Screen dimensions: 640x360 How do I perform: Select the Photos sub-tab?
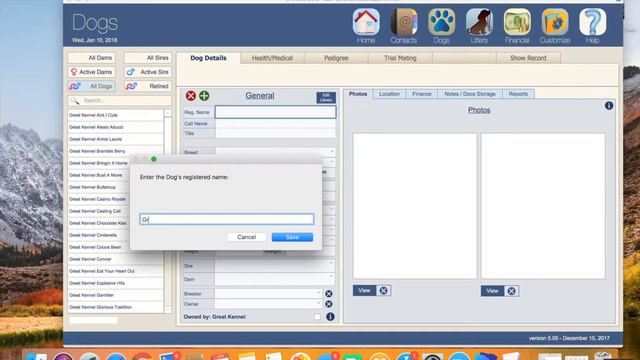[358, 94]
